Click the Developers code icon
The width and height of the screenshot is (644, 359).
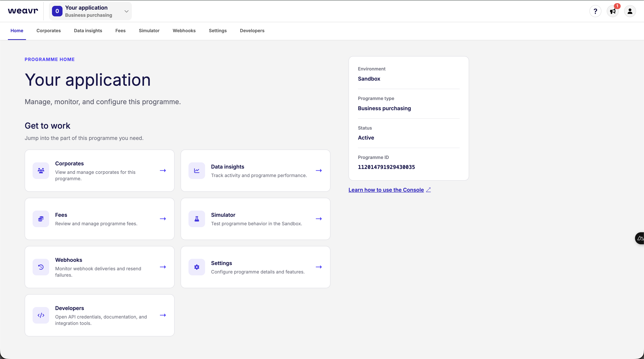coord(41,315)
